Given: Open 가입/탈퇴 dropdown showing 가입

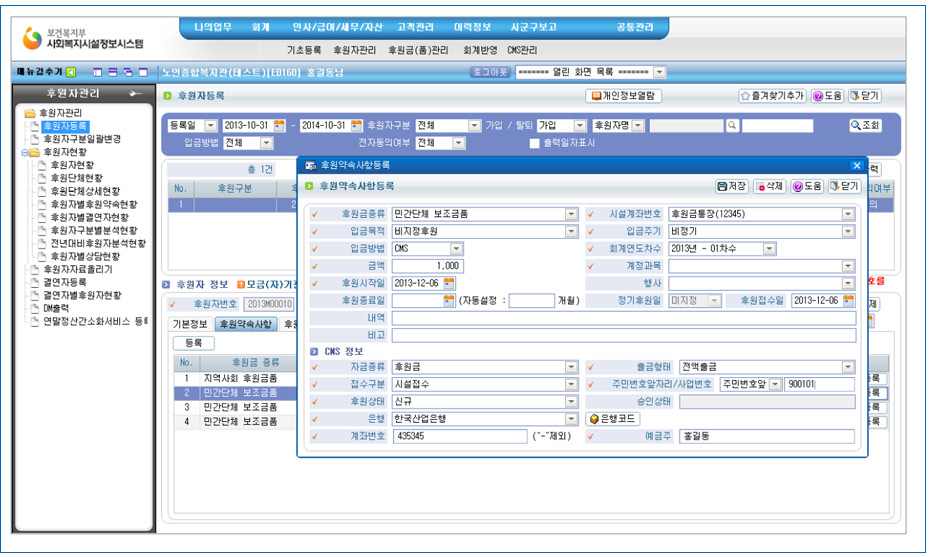Looking at the screenshot, I should click(580, 126).
